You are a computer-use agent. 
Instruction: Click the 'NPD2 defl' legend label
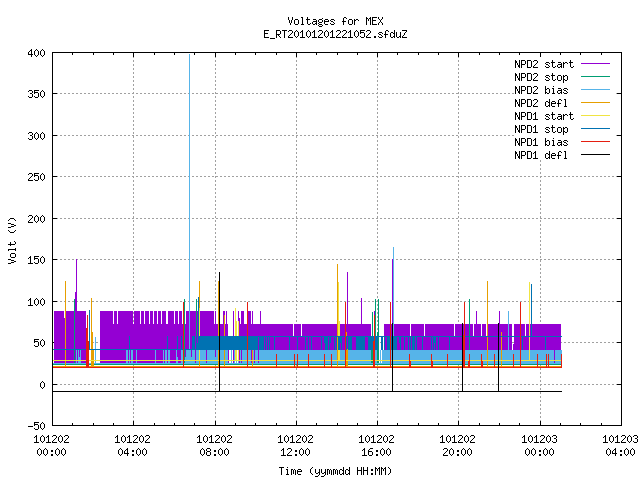click(x=541, y=103)
